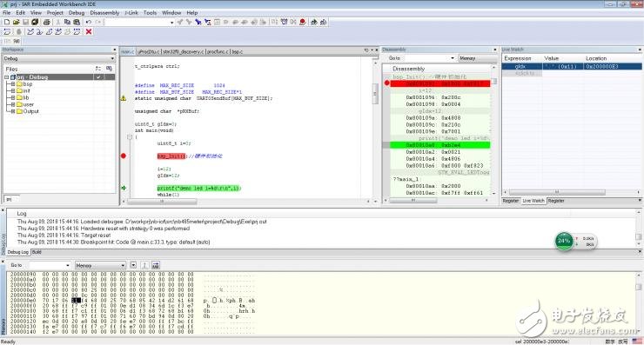Click the Step Over debug icon
The height and width of the screenshot is (345, 644).
30,31
